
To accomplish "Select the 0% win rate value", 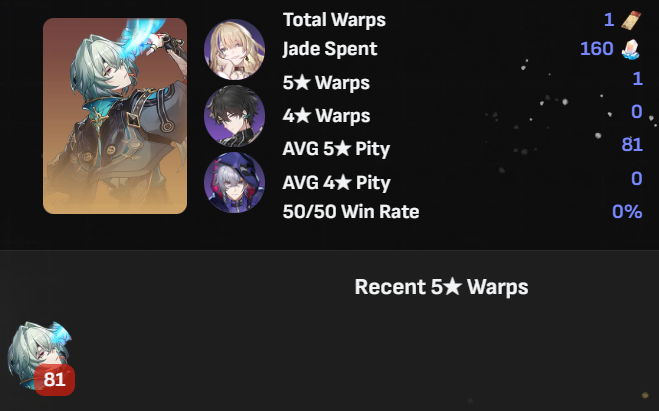I will pyautogui.click(x=627, y=211).
